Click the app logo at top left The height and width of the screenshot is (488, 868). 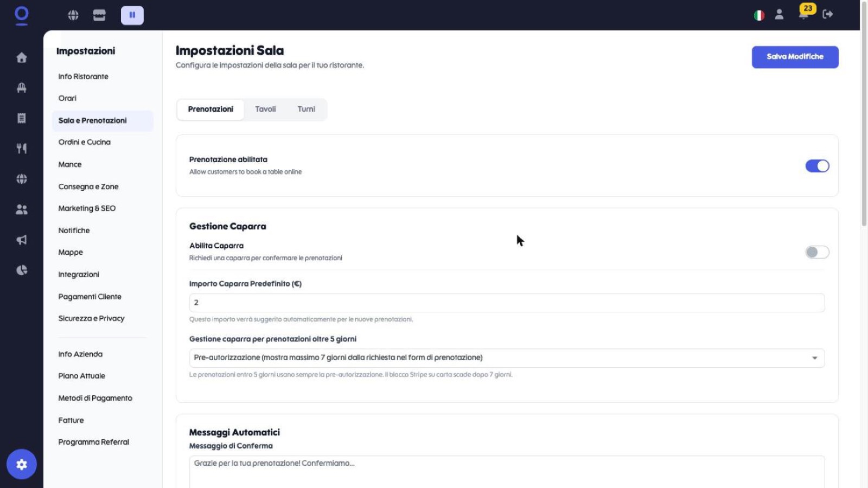(x=22, y=15)
